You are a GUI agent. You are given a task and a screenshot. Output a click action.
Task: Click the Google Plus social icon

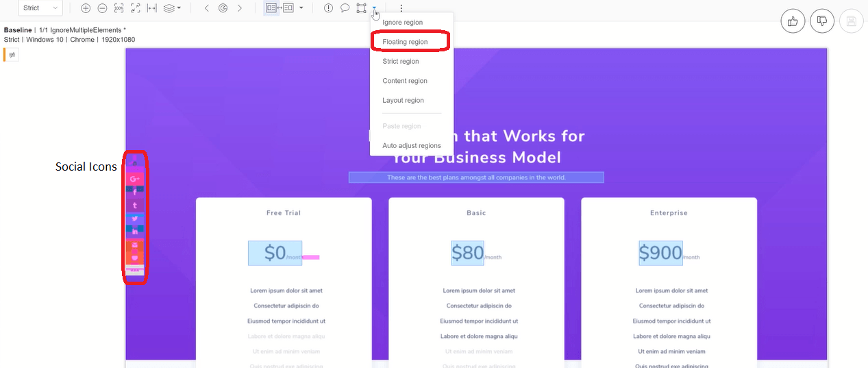click(134, 179)
